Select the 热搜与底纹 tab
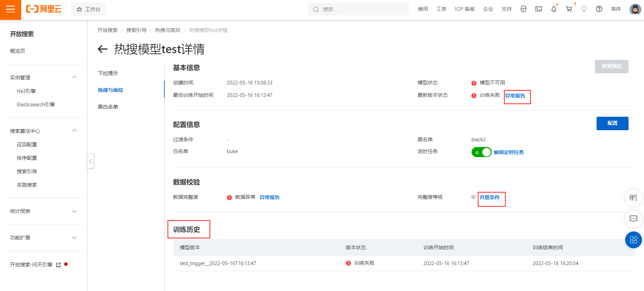Viewport: 644px width, 291px height. click(x=110, y=90)
